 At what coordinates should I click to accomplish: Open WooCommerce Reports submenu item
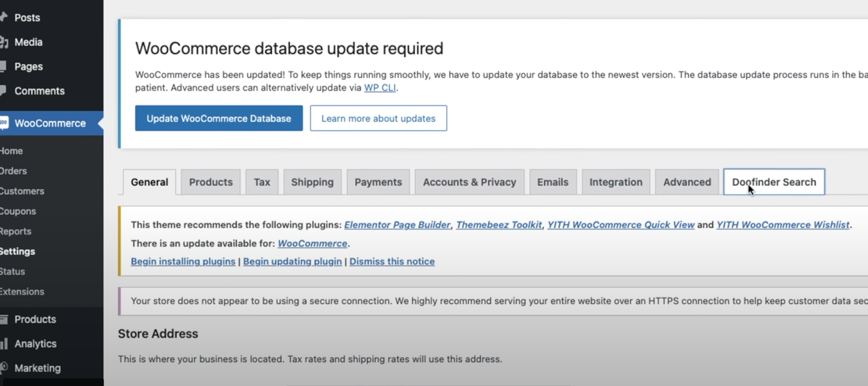point(16,231)
